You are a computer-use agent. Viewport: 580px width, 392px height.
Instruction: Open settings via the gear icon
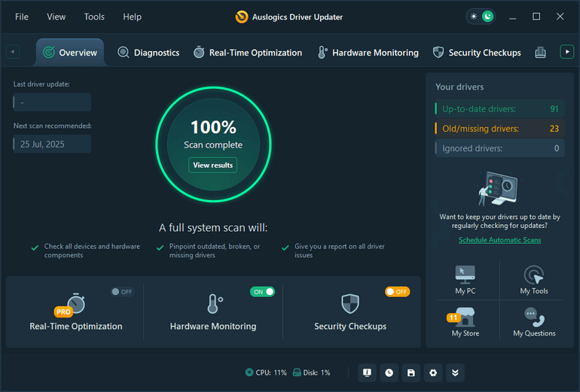click(433, 372)
